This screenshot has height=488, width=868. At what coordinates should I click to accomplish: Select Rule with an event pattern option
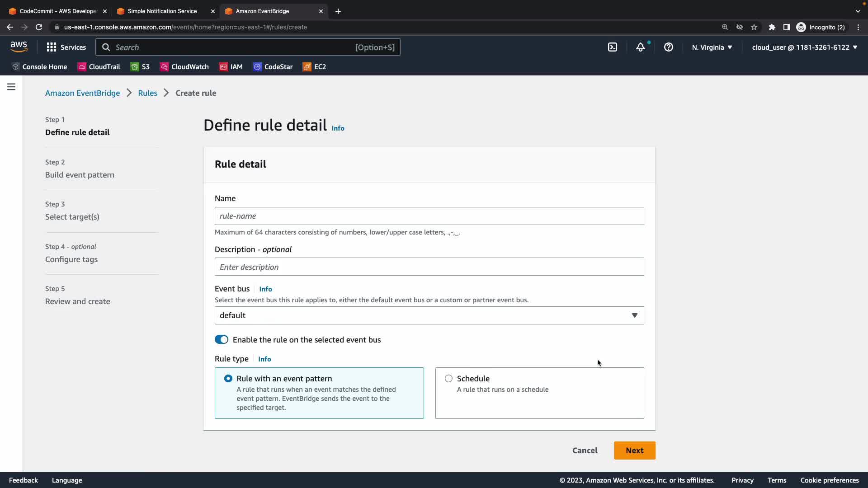tap(228, 379)
